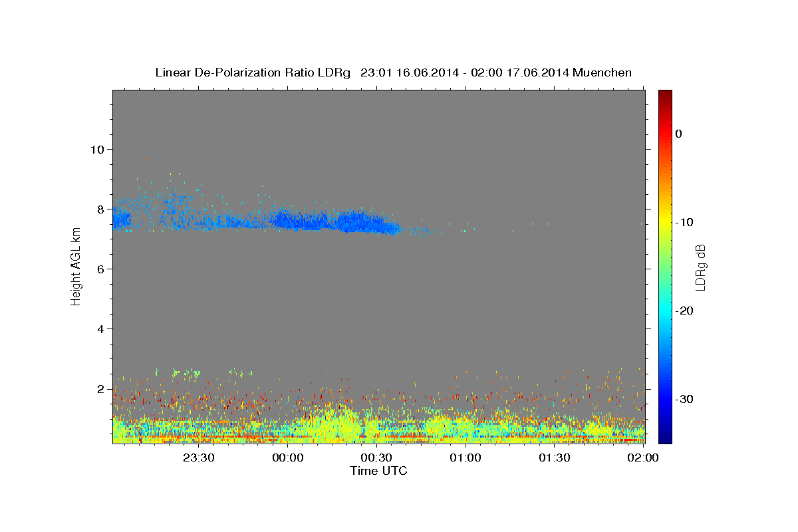The image size is (798, 532).
Task: Click the '6' height tick label
Action: 100,269
